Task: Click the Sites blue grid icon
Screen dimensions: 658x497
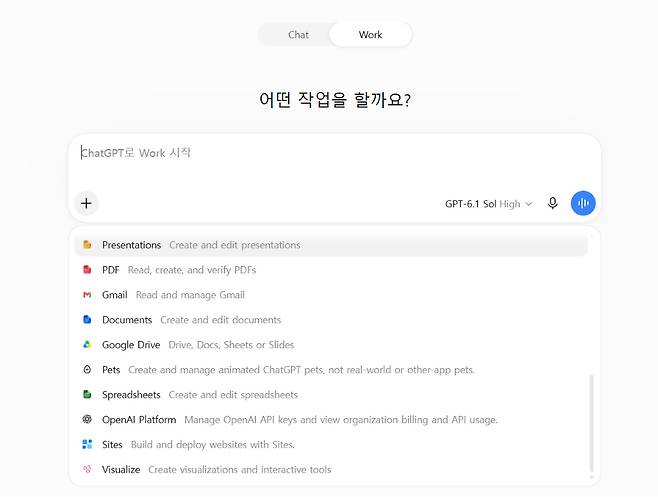Action: [x=87, y=444]
